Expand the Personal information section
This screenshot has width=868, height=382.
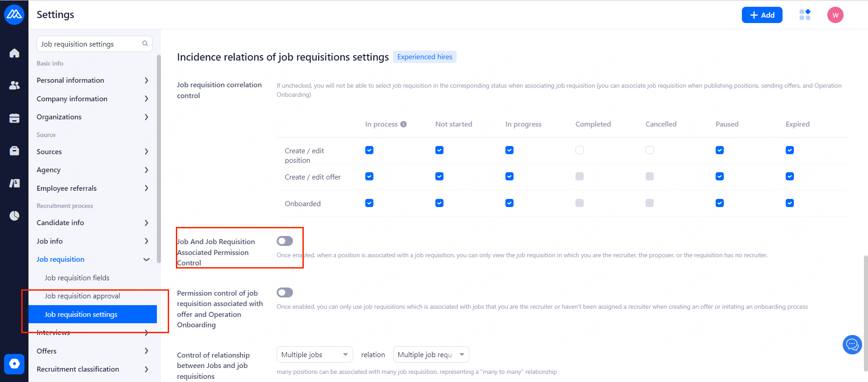pos(93,80)
